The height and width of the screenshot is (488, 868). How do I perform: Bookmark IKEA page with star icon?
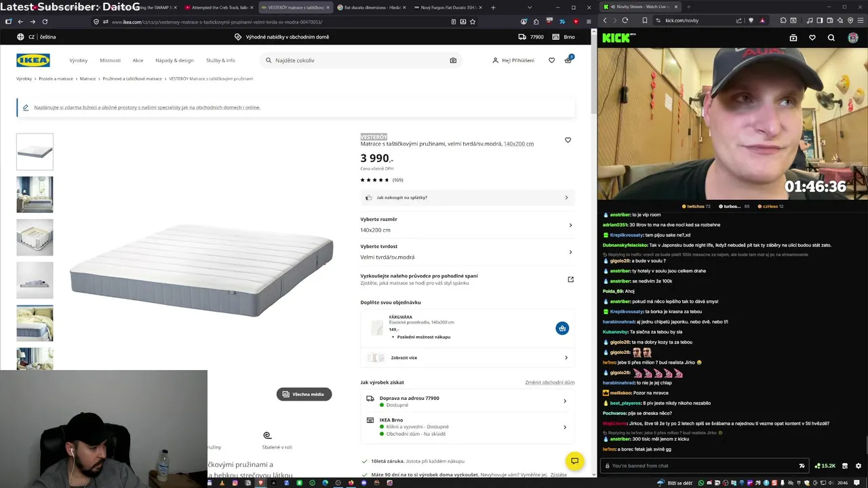[x=473, y=22]
